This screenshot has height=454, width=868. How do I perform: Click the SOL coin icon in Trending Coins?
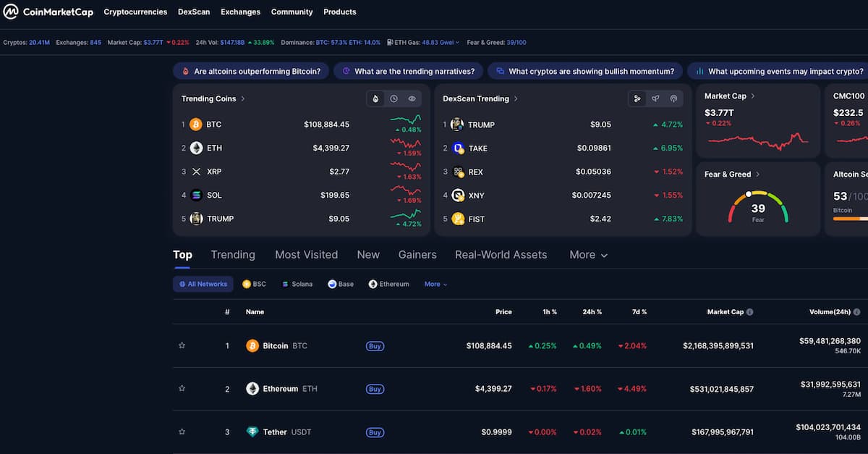tap(196, 195)
